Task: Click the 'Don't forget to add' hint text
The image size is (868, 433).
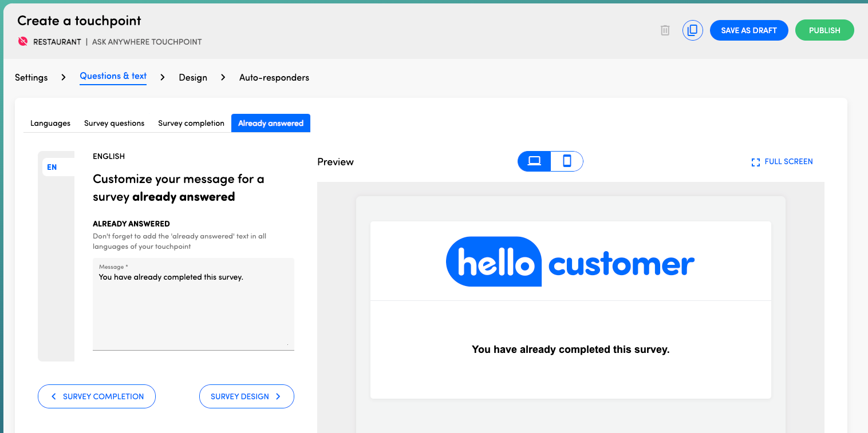Action: point(179,241)
